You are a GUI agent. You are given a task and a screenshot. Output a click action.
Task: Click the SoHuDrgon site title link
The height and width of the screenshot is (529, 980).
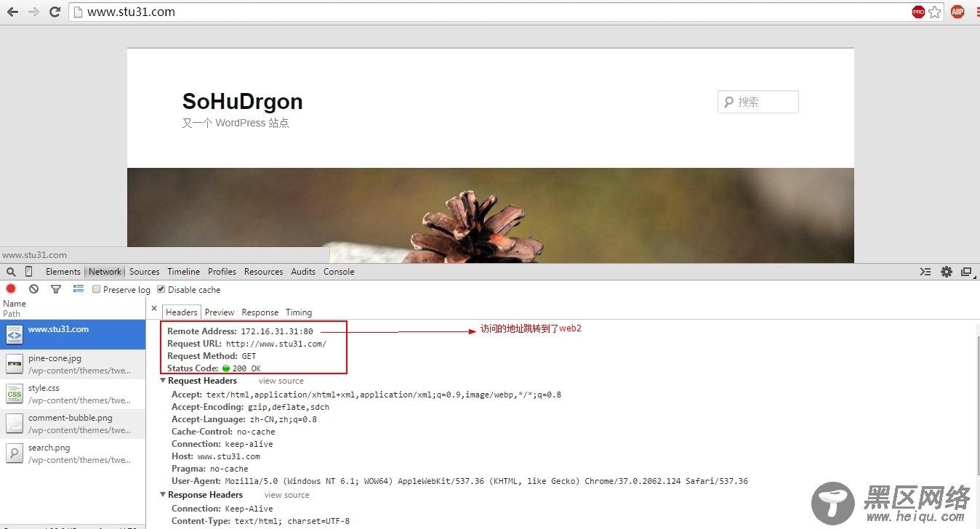(243, 102)
